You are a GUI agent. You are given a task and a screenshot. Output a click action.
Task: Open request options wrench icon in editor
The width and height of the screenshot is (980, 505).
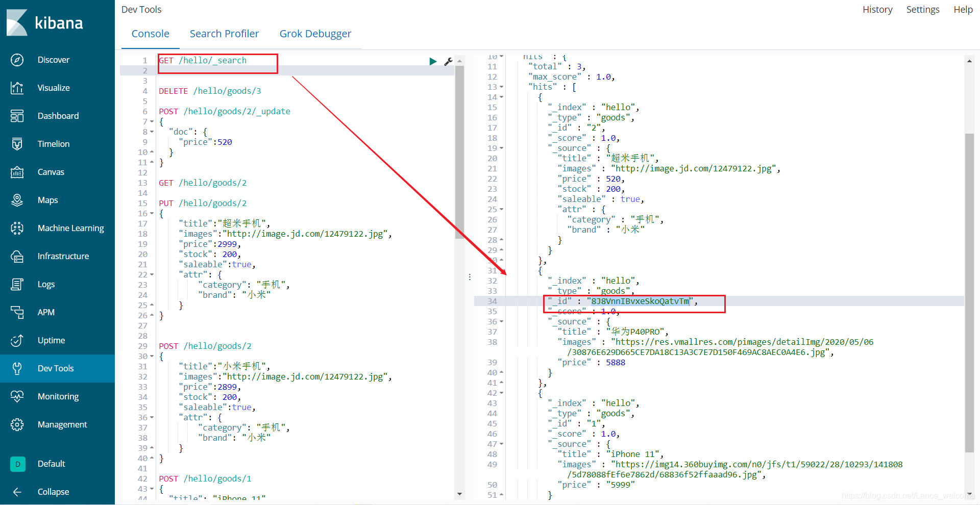[x=448, y=61]
